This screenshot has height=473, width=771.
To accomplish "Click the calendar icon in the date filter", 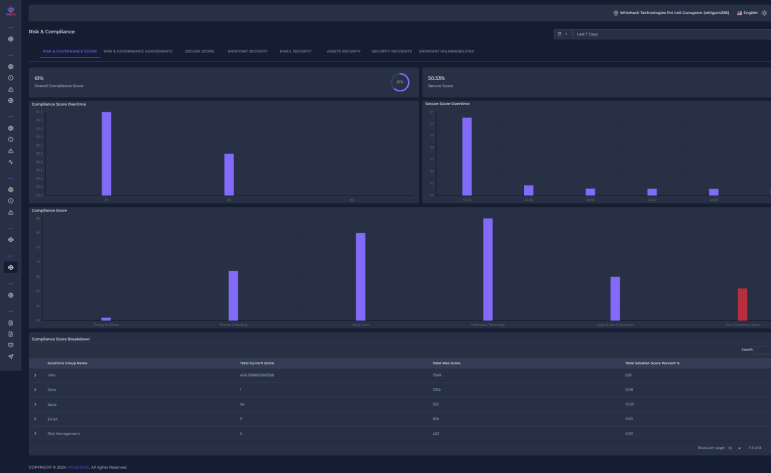I will coord(559,34).
